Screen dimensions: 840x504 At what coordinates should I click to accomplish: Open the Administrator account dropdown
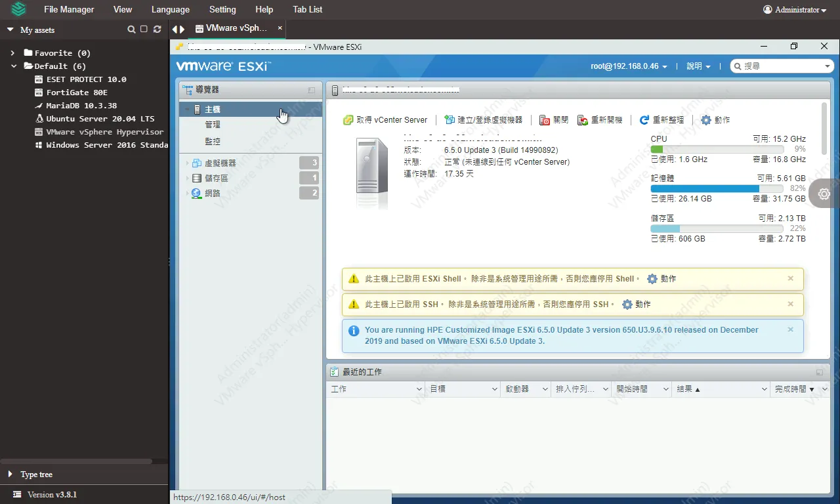795,10
